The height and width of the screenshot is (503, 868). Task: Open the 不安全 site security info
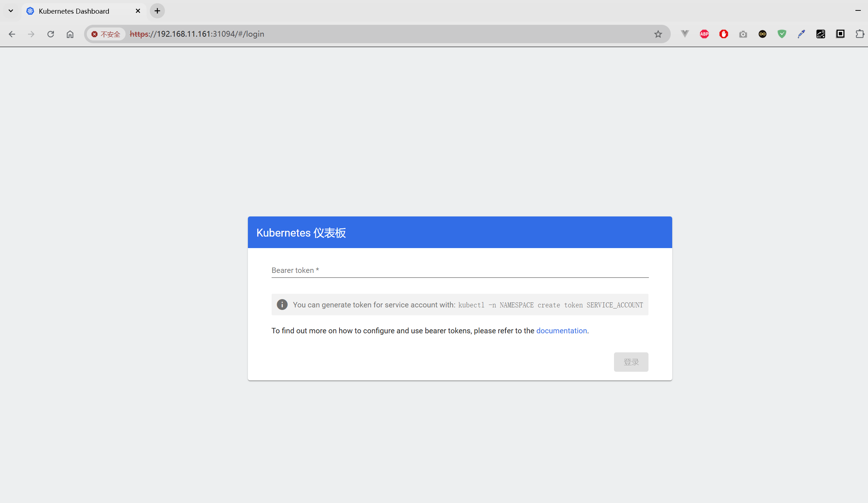(x=106, y=34)
